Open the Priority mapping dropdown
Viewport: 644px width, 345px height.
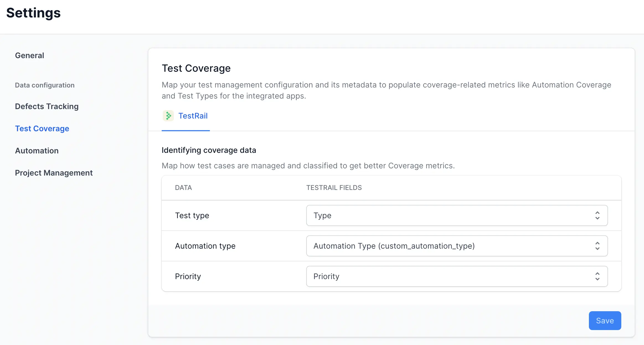457,276
